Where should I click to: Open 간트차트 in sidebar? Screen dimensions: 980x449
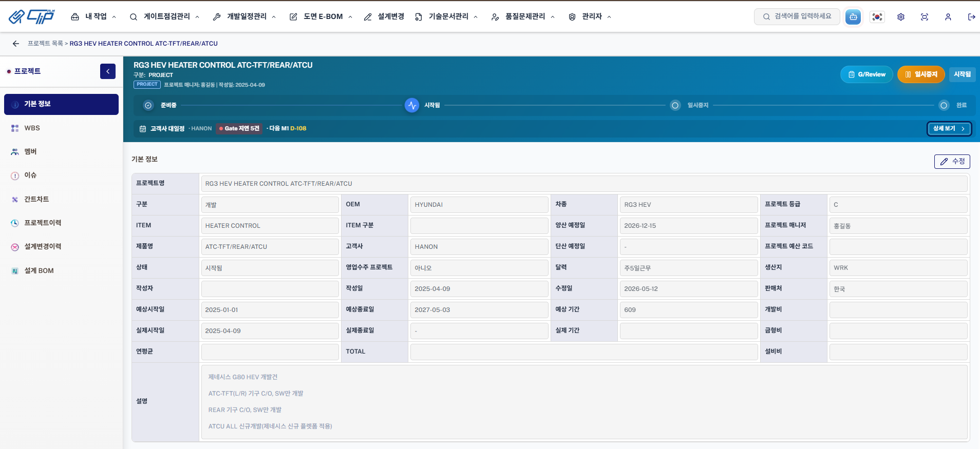pyautogui.click(x=61, y=199)
